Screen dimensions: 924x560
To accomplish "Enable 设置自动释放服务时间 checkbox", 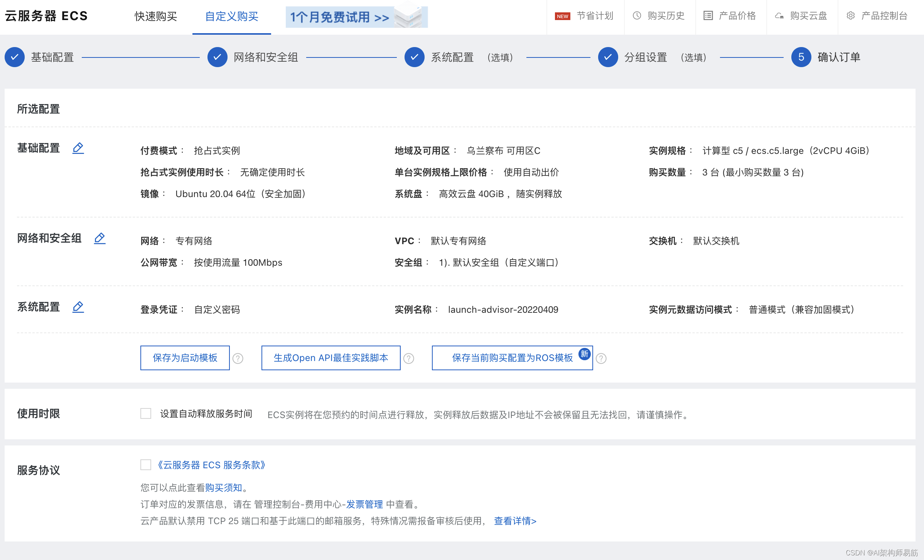I will point(146,413).
